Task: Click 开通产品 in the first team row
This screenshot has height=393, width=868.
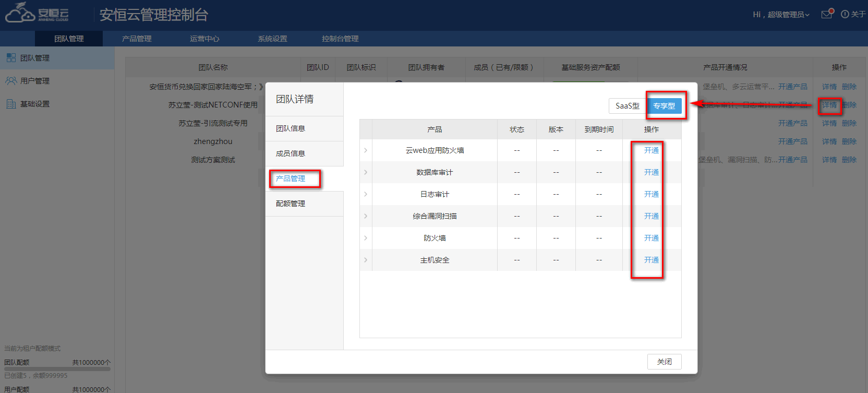Action: point(793,87)
